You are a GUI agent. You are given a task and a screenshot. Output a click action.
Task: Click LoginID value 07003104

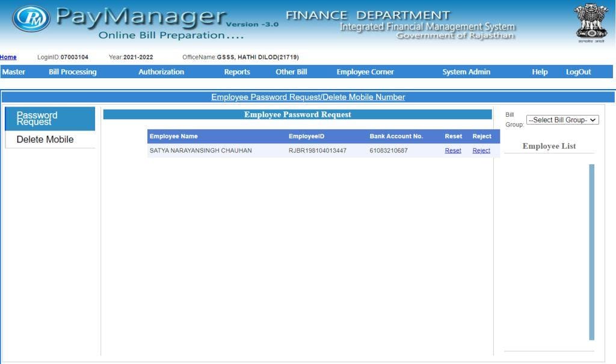pos(74,57)
